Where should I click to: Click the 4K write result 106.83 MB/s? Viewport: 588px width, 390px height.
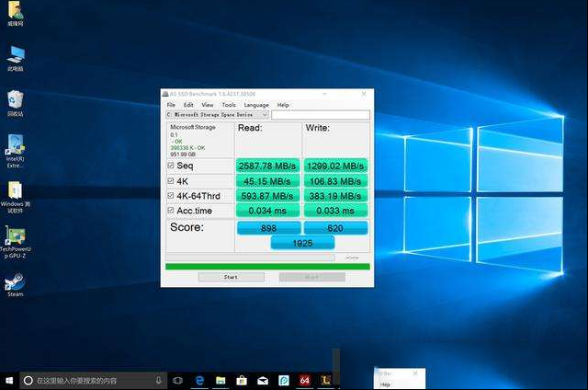[x=335, y=181]
